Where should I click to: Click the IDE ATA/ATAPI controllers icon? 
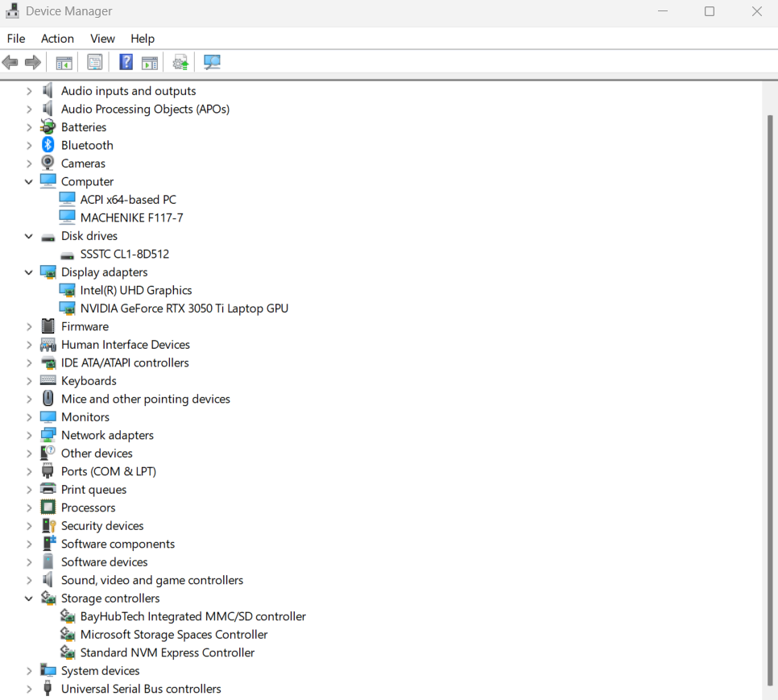[x=48, y=362]
